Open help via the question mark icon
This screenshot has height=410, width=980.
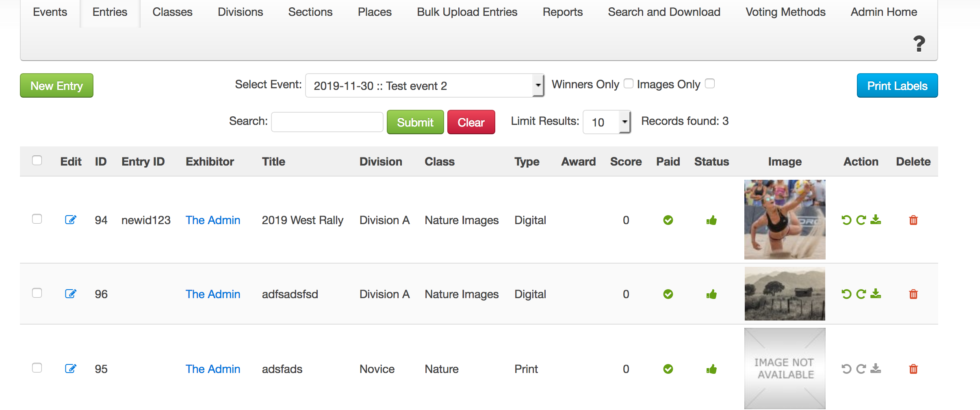click(919, 44)
